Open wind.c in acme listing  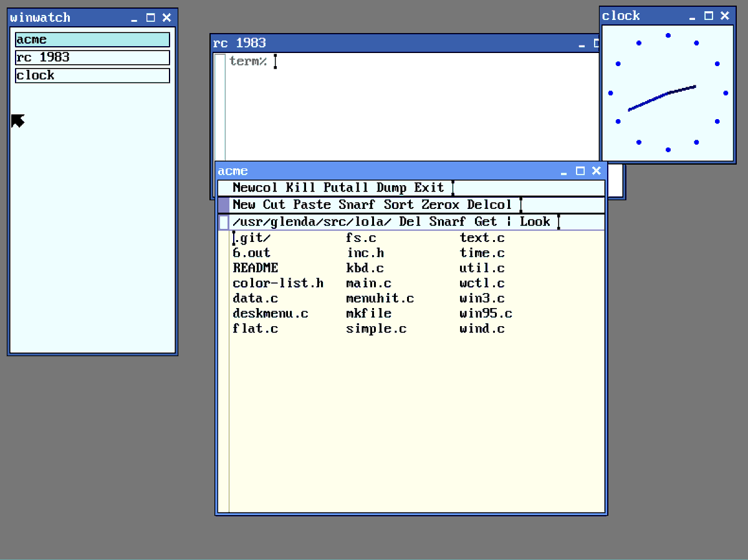tap(482, 329)
